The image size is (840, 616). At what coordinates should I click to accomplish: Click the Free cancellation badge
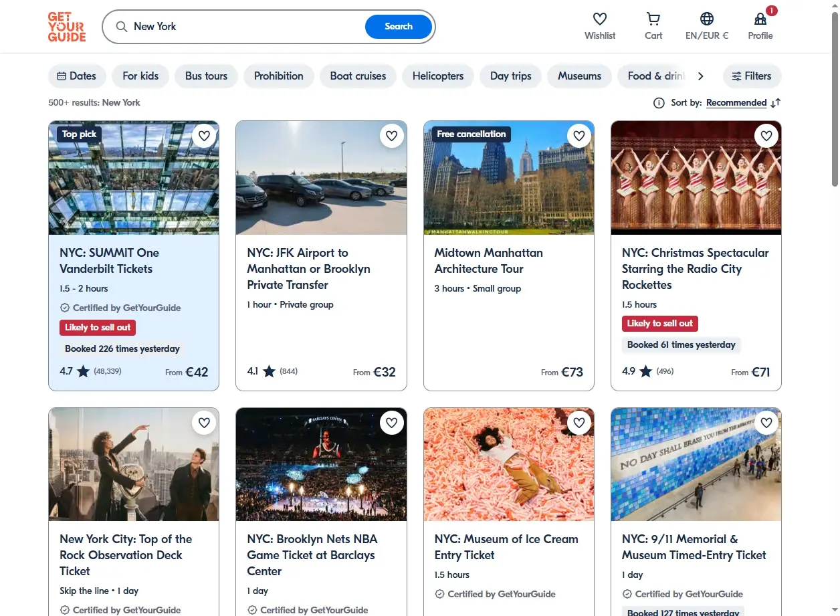pyautogui.click(x=471, y=134)
